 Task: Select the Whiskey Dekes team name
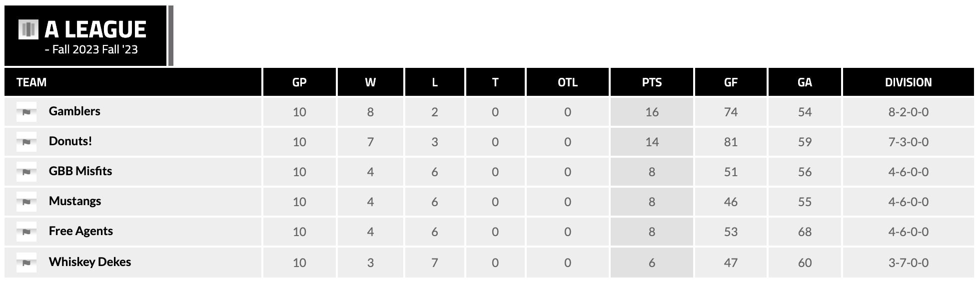click(90, 262)
